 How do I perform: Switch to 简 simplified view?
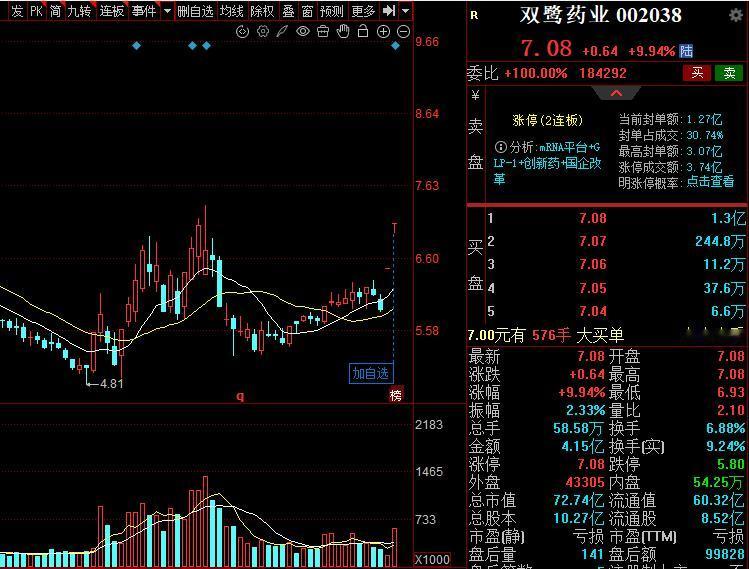pos(55,11)
